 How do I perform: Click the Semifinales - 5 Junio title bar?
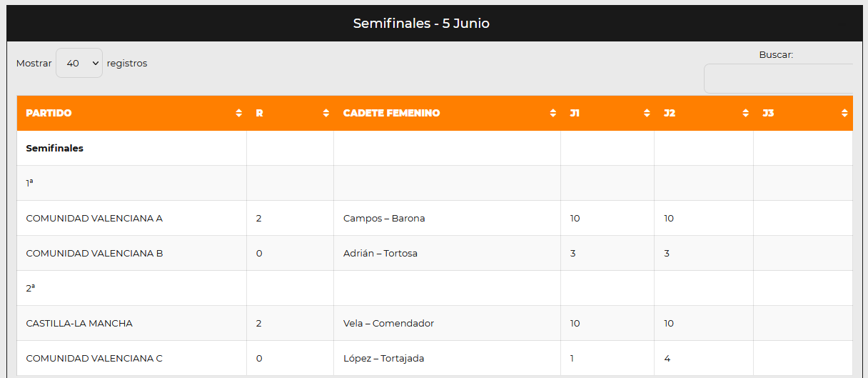pos(421,24)
